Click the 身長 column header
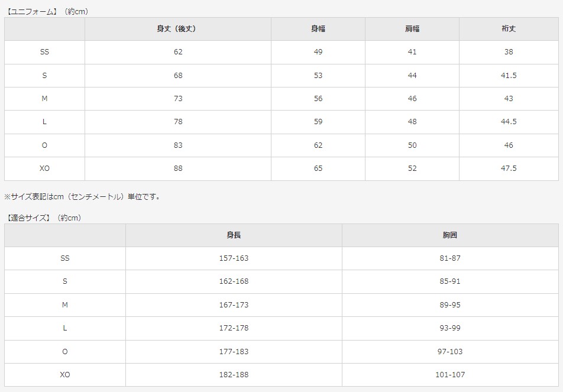Screen dimensions: 563x392 coord(234,235)
